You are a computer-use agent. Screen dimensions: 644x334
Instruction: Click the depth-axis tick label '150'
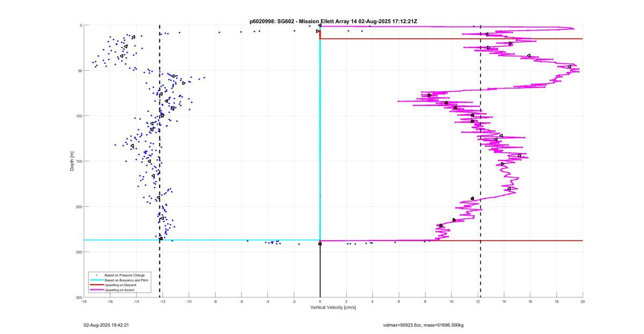(x=78, y=161)
